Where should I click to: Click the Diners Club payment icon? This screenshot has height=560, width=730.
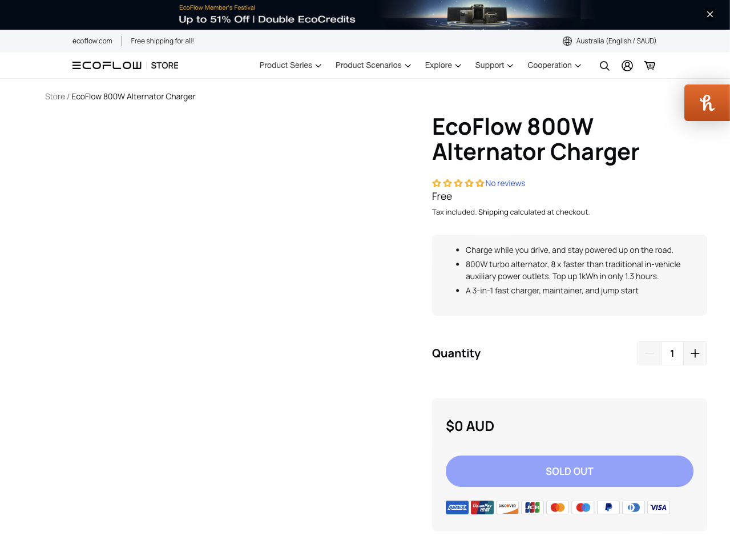point(634,507)
